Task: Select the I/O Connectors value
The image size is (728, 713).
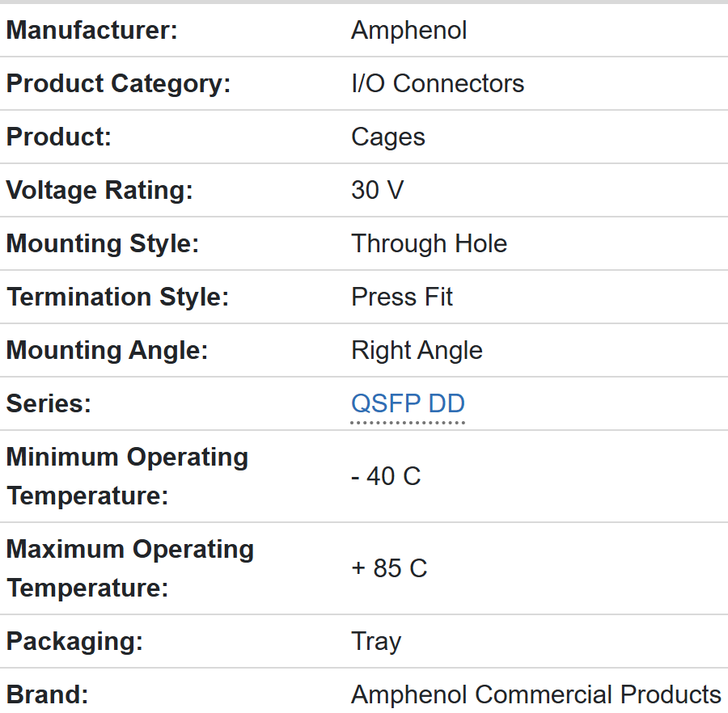Action: pos(438,84)
